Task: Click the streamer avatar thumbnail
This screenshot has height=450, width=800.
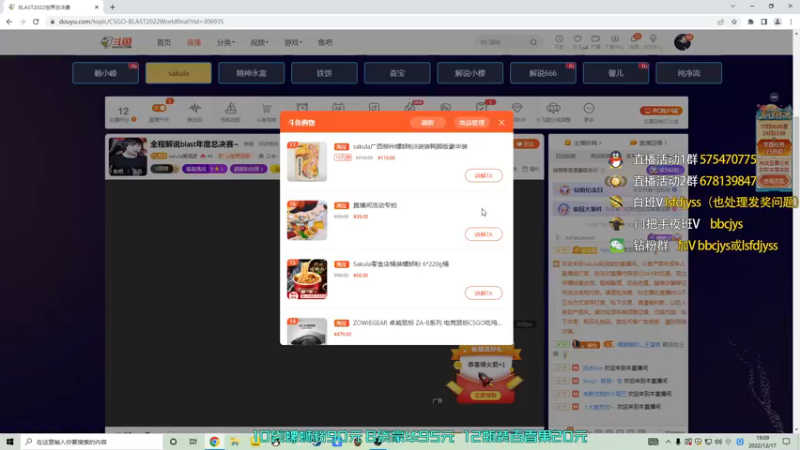Action: (x=128, y=157)
